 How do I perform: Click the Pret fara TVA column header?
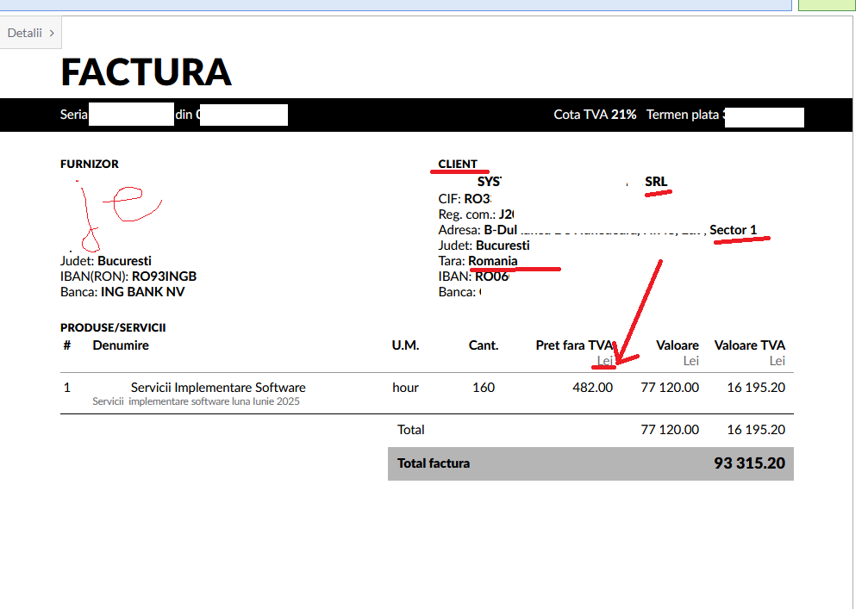[x=573, y=345]
